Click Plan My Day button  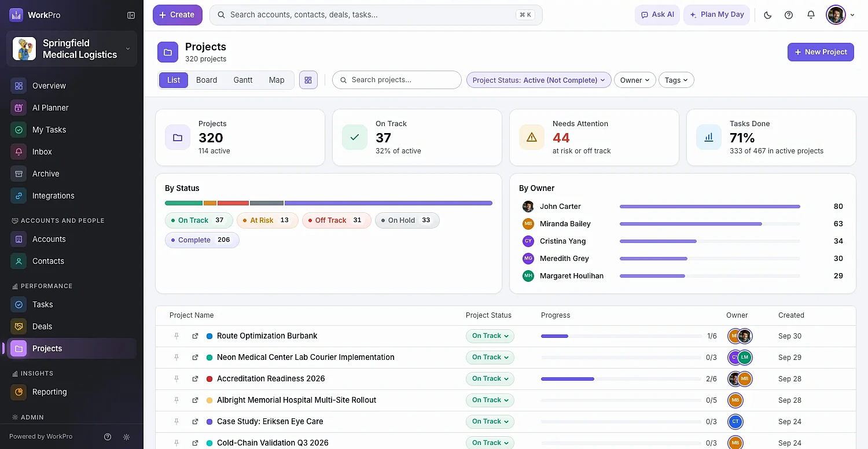coord(717,15)
